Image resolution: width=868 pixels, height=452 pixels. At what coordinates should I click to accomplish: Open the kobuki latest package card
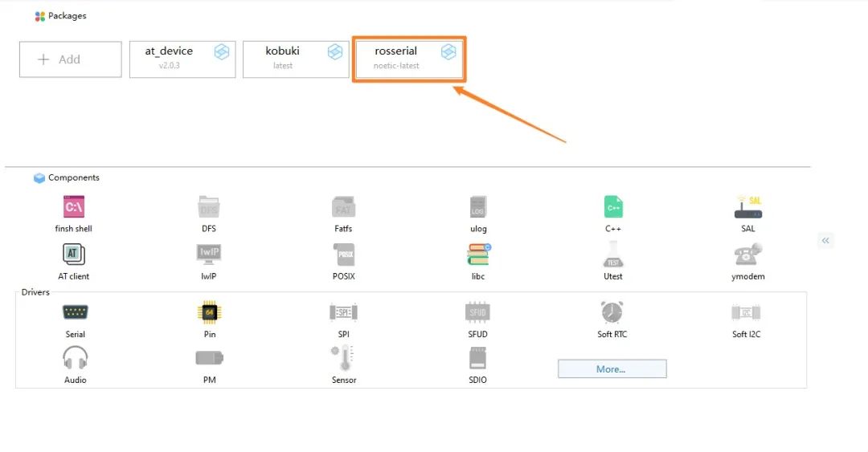tap(296, 59)
